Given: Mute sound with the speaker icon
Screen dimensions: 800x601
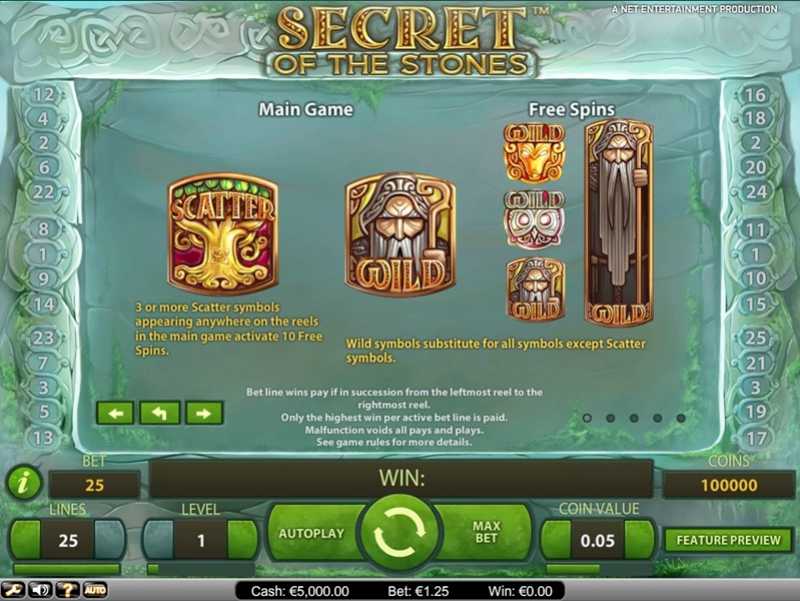Looking at the screenshot, I should point(40,590).
